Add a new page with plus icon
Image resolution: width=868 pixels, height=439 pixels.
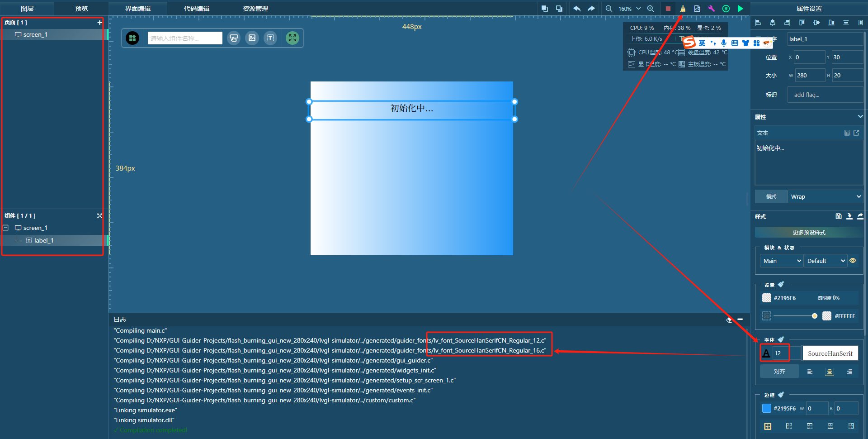(99, 23)
